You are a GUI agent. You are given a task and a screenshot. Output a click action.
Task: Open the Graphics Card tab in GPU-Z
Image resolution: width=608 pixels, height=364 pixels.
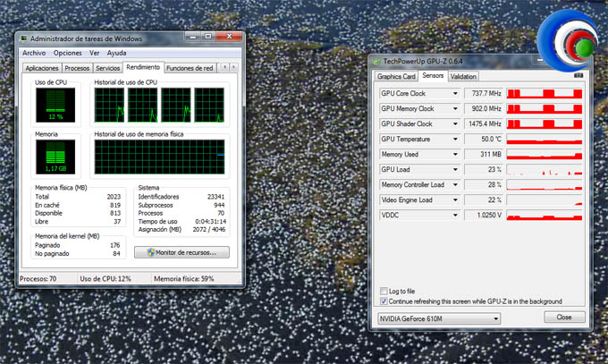[396, 76]
